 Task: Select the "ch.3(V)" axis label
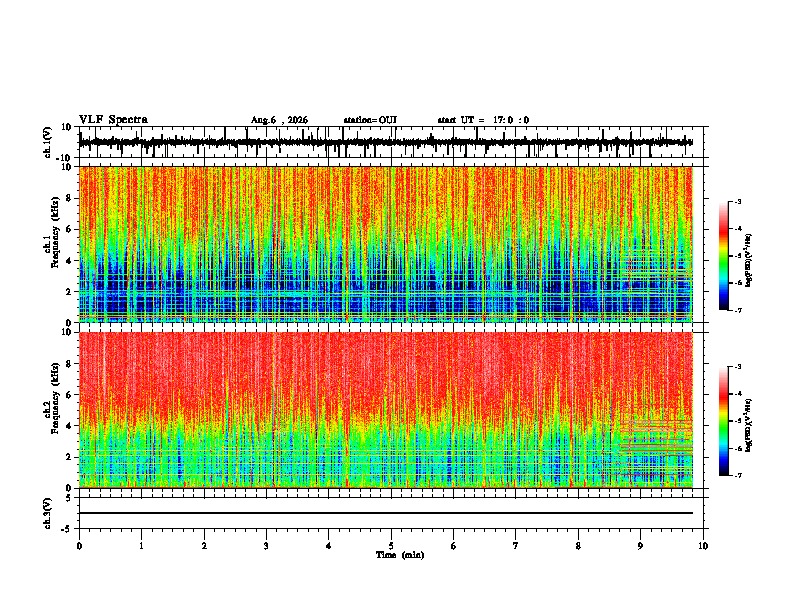(x=48, y=513)
